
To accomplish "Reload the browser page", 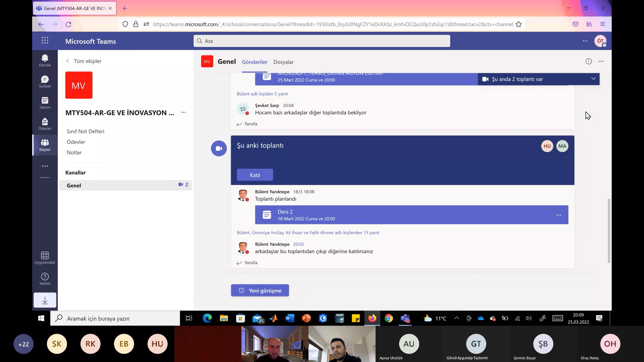I will pyautogui.click(x=68, y=24).
